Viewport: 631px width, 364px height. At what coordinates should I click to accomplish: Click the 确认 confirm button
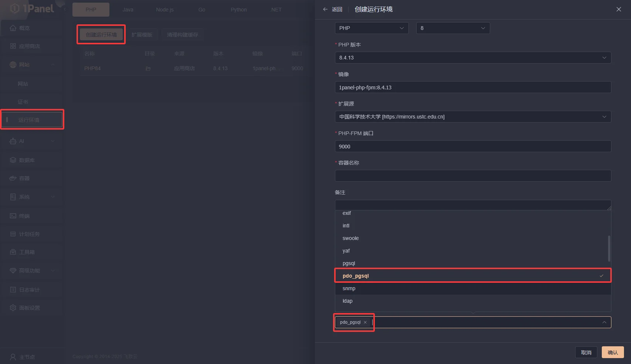pyautogui.click(x=613, y=353)
